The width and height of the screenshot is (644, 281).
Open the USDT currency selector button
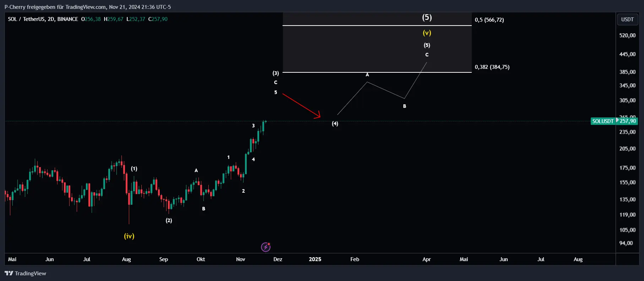627,20
